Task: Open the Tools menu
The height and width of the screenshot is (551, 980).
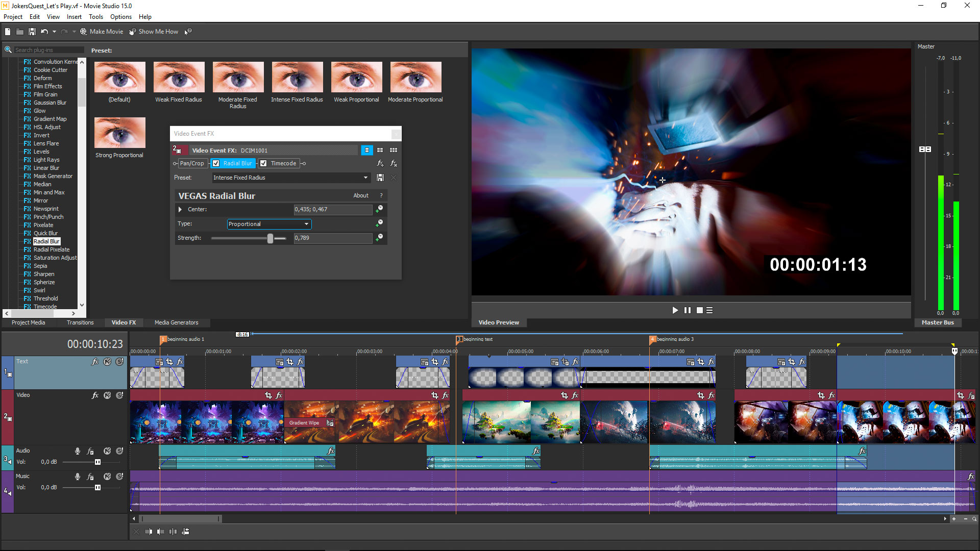Action: (96, 16)
